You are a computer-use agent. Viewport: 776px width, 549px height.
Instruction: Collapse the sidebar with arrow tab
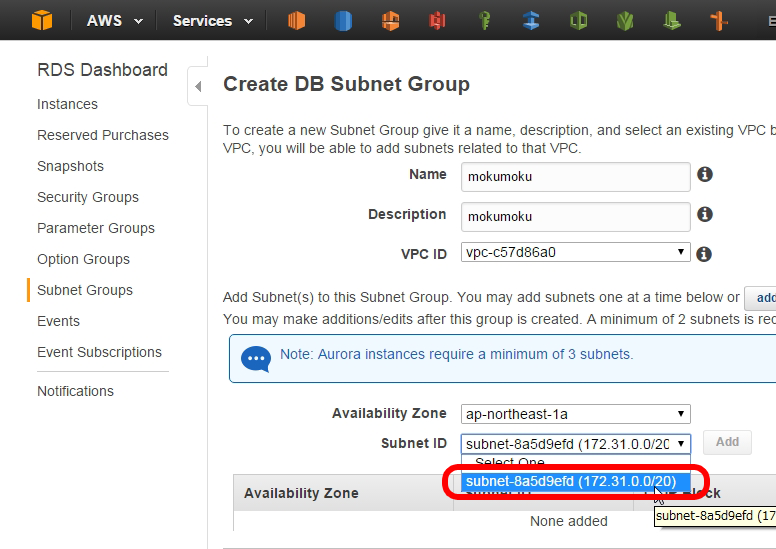tap(197, 86)
